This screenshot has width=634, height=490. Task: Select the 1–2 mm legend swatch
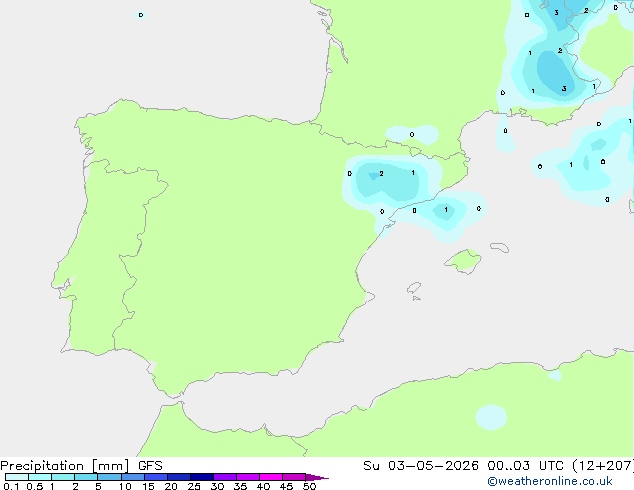pos(63,477)
